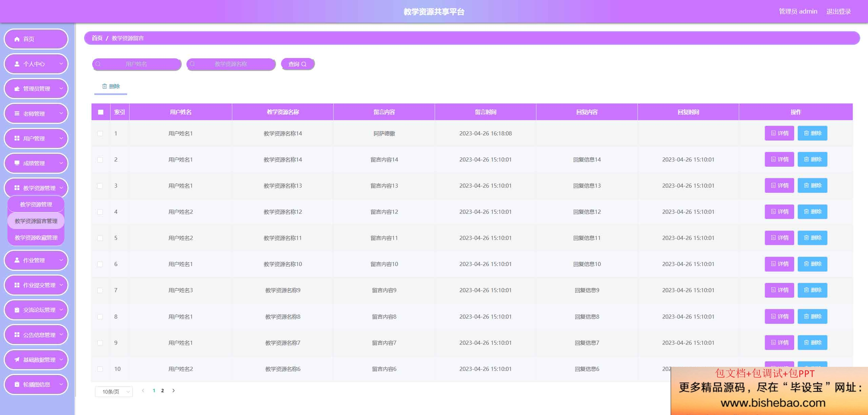Open the 公告信息管理 sidebar menu
This screenshot has width=868, height=415.
[36, 335]
